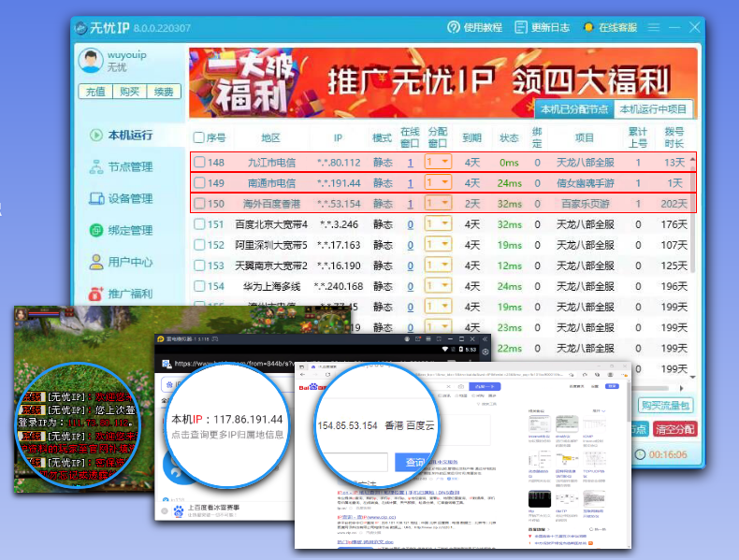Open the 使用教程 help icon
The width and height of the screenshot is (739, 560).
pyautogui.click(x=453, y=27)
